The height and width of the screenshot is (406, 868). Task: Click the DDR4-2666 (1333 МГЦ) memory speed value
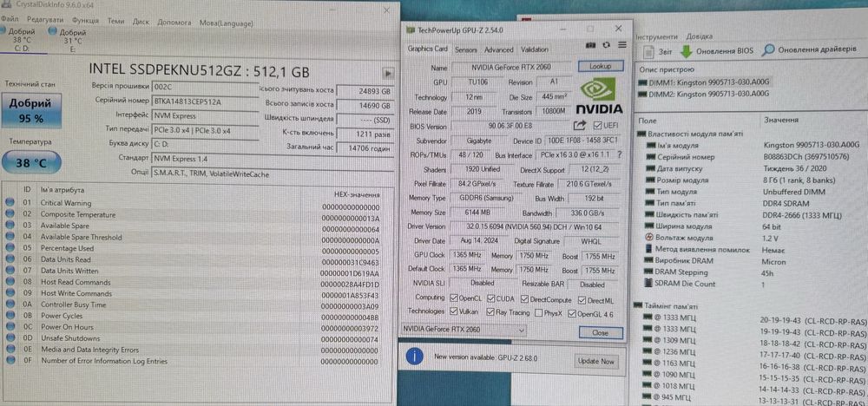[x=803, y=215]
